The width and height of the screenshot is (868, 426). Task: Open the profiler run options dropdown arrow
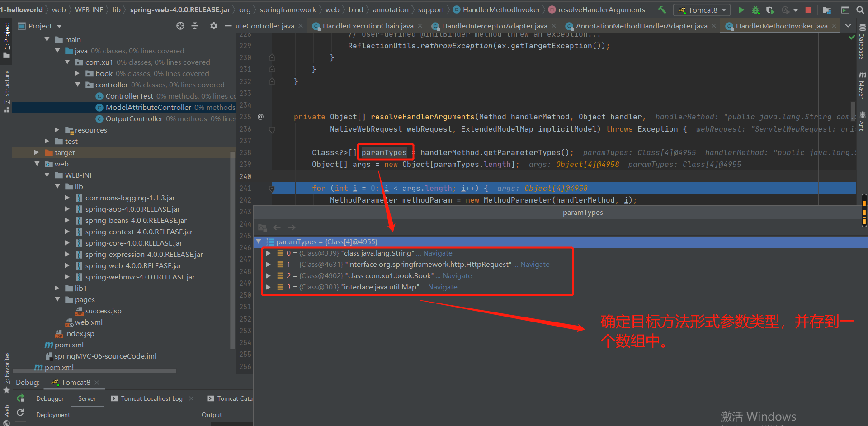(x=795, y=10)
